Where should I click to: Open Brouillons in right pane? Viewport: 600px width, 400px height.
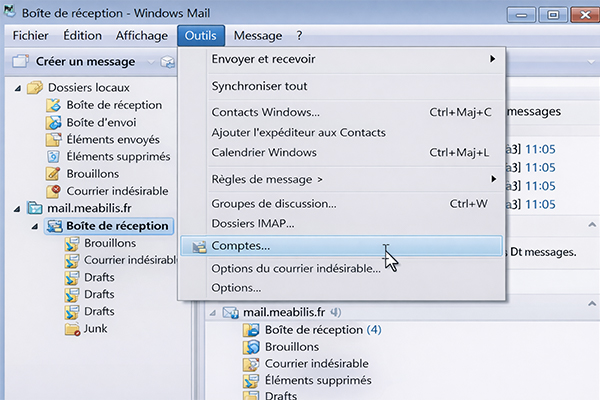[x=292, y=347]
